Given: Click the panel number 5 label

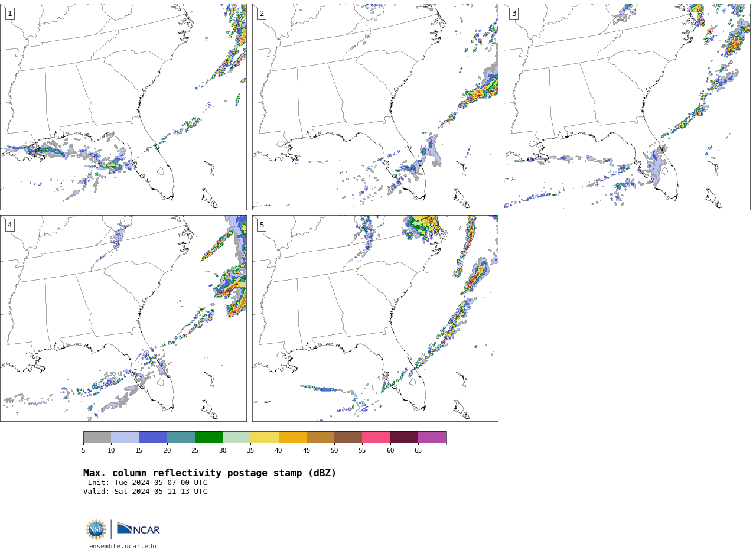Looking at the screenshot, I should pyautogui.click(x=262, y=225).
